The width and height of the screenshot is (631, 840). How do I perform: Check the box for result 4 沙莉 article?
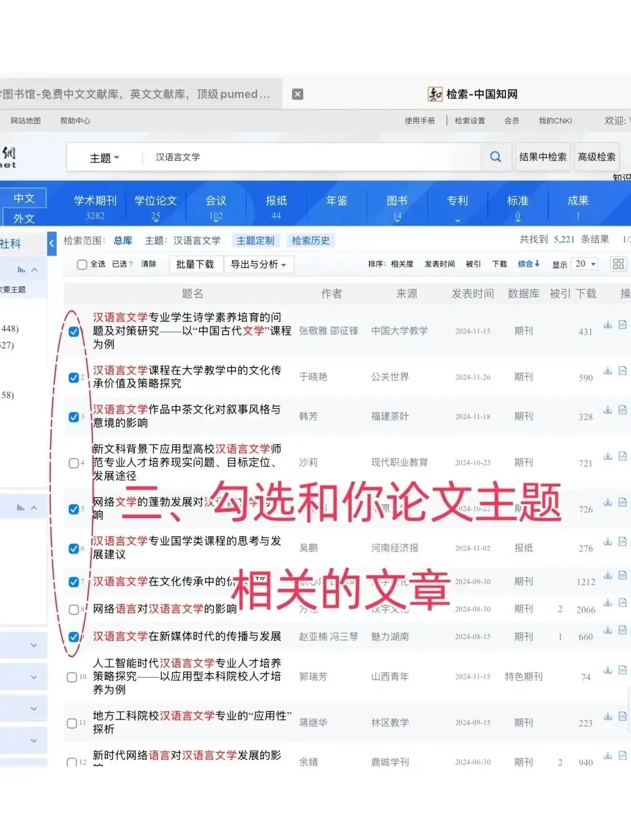click(x=74, y=463)
